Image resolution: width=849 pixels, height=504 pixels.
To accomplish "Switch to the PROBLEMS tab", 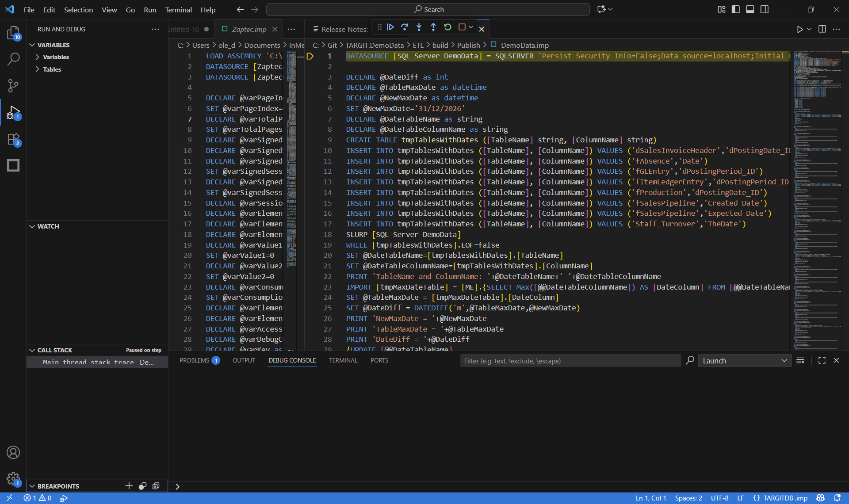I will coord(195,360).
